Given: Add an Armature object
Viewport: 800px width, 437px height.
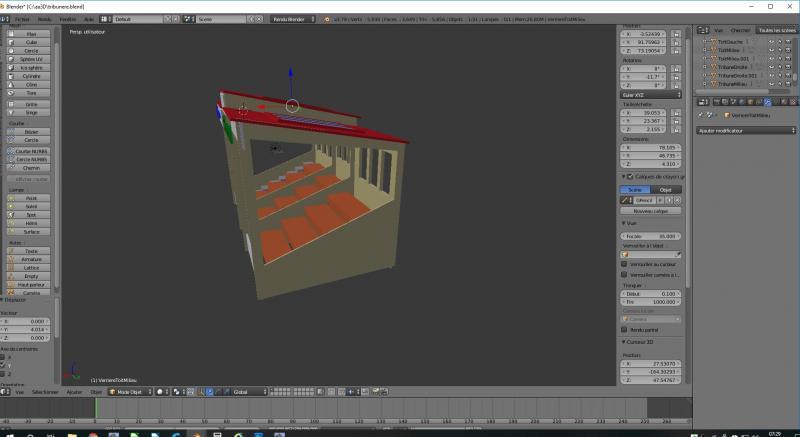Looking at the screenshot, I should point(31,258).
